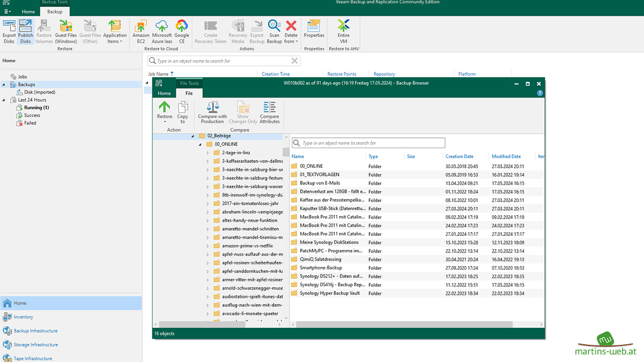The width and height of the screenshot is (644, 362).
Task: Expand the amazon-prime-vs-netflix folder
Action: pyautogui.click(x=208, y=246)
